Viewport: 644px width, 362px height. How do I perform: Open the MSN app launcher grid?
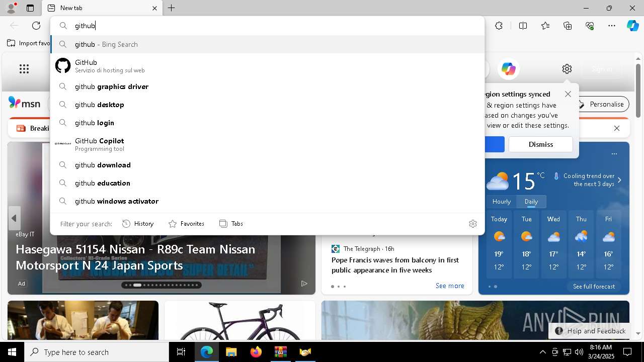pyautogui.click(x=24, y=69)
